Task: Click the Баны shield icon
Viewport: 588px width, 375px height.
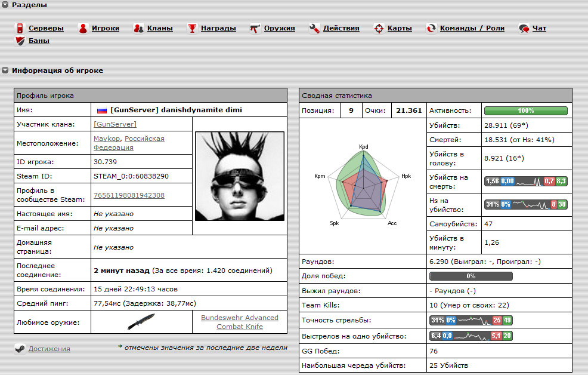Action: coord(20,41)
